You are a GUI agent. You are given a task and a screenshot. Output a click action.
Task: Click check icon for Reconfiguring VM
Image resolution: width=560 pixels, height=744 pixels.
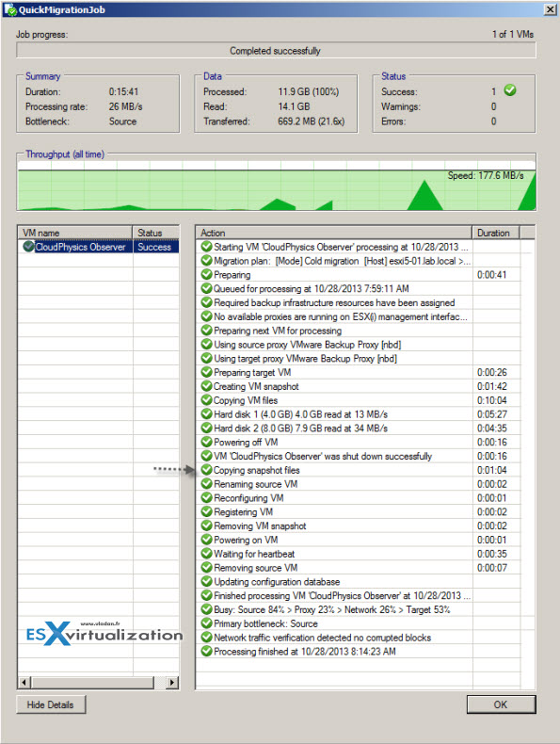206,497
